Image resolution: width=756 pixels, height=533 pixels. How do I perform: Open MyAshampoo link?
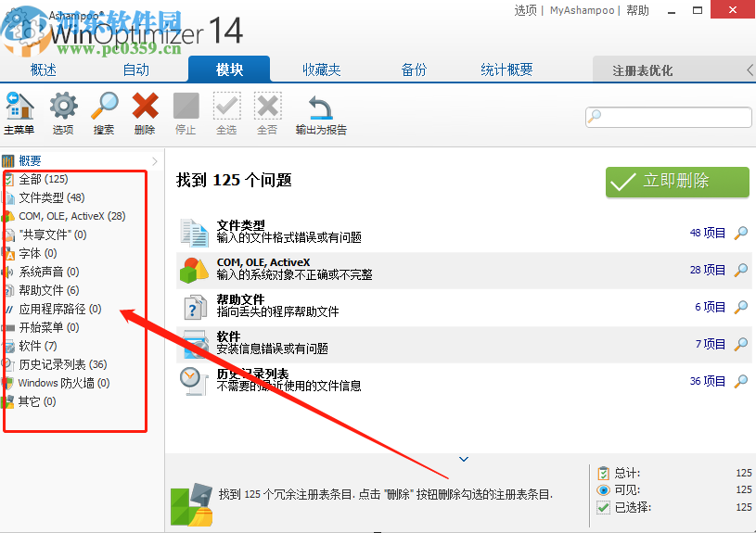click(582, 10)
